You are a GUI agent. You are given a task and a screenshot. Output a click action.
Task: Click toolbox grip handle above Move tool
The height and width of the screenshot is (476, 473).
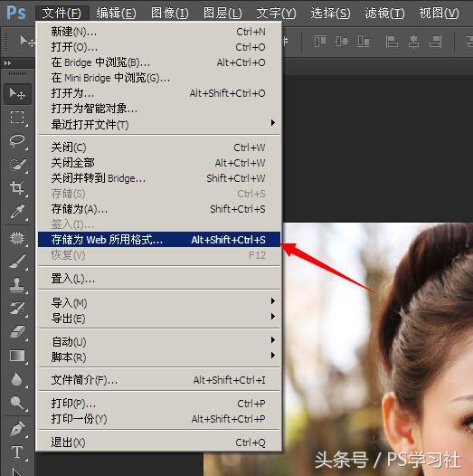(x=17, y=74)
